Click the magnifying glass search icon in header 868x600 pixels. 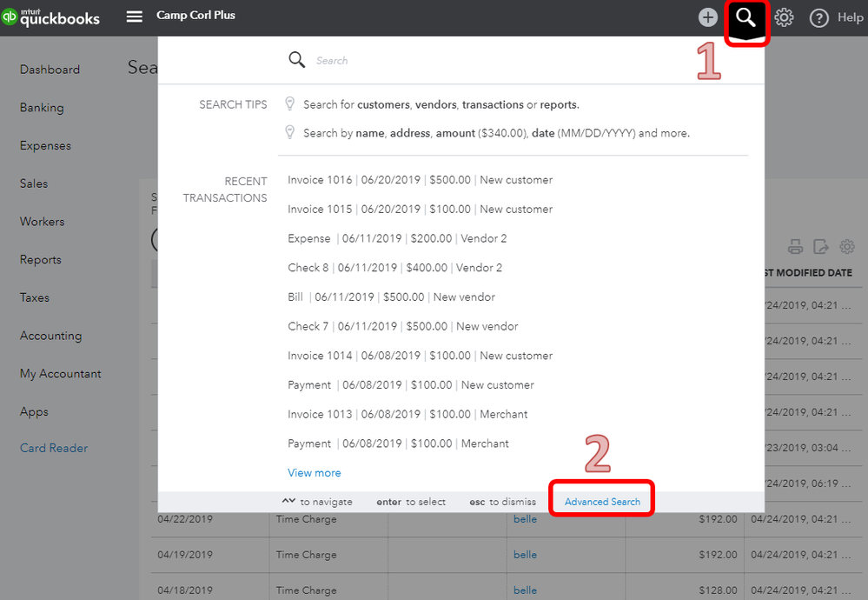tap(745, 17)
